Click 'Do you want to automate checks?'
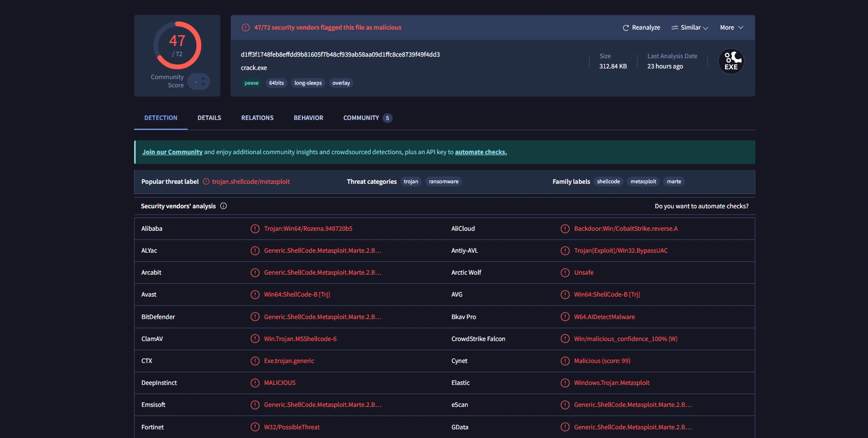Screen dimensions: 868x438 pos(701,206)
